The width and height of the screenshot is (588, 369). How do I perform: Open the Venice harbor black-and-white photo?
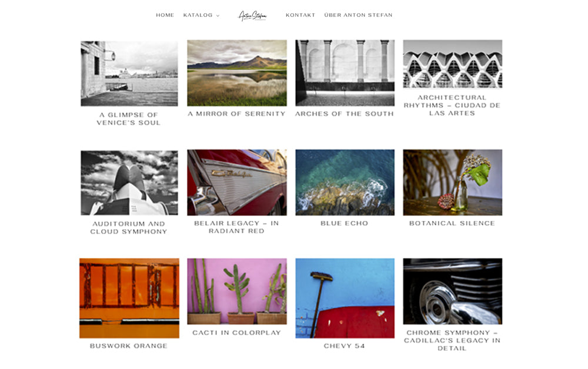coord(129,73)
